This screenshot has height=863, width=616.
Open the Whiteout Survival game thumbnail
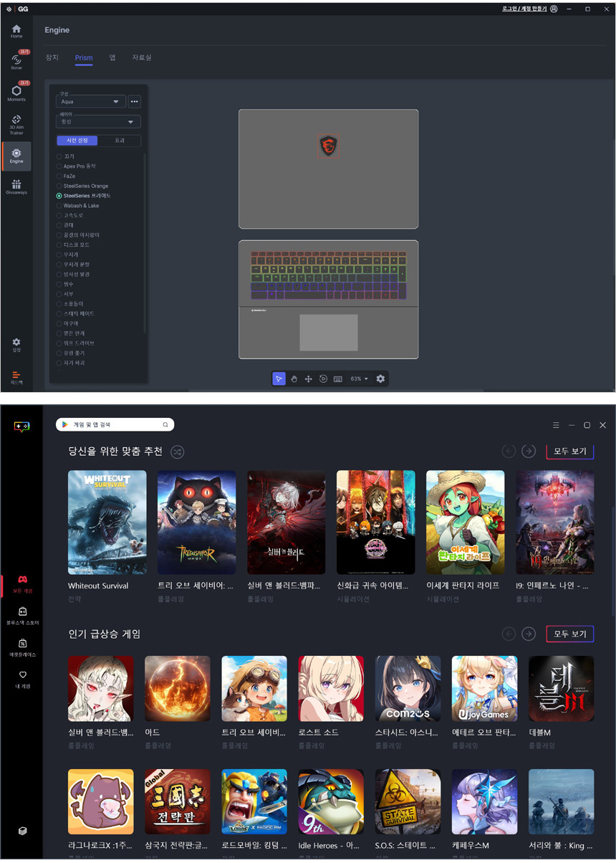[107, 522]
